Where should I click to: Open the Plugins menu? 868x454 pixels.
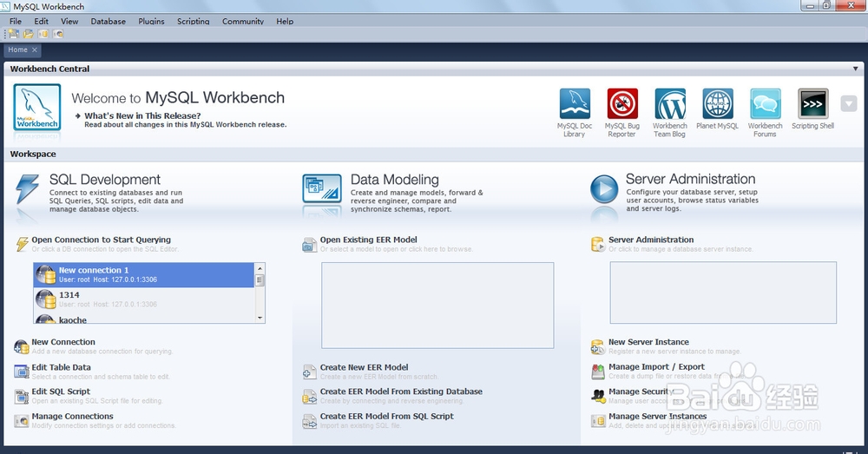coord(151,21)
